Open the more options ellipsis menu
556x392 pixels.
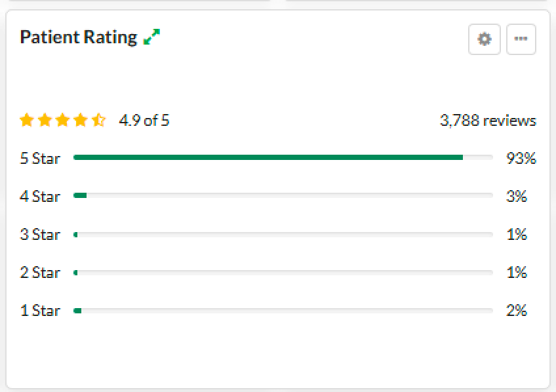(521, 39)
